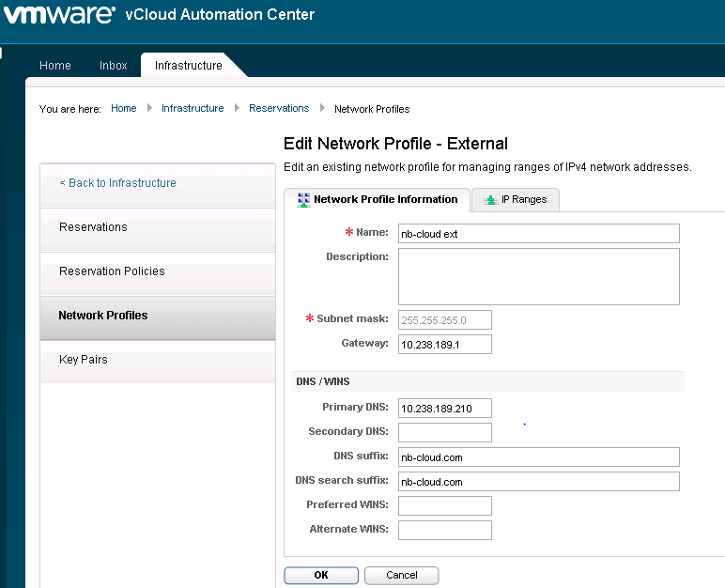Click Infrastructure breadcrumb link

pos(193,108)
